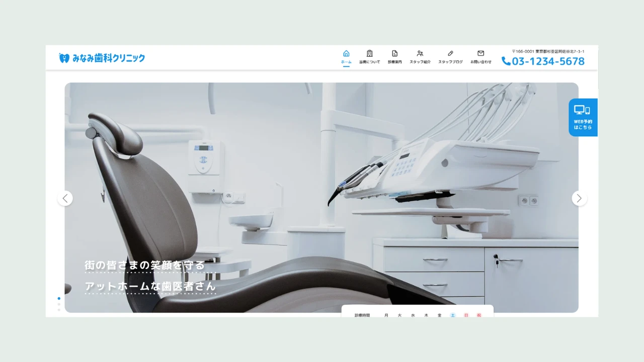The width and height of the screenshot is (644, 362).
Task: Click the people icon for スタッフ紹介
Action: (420, 53)
